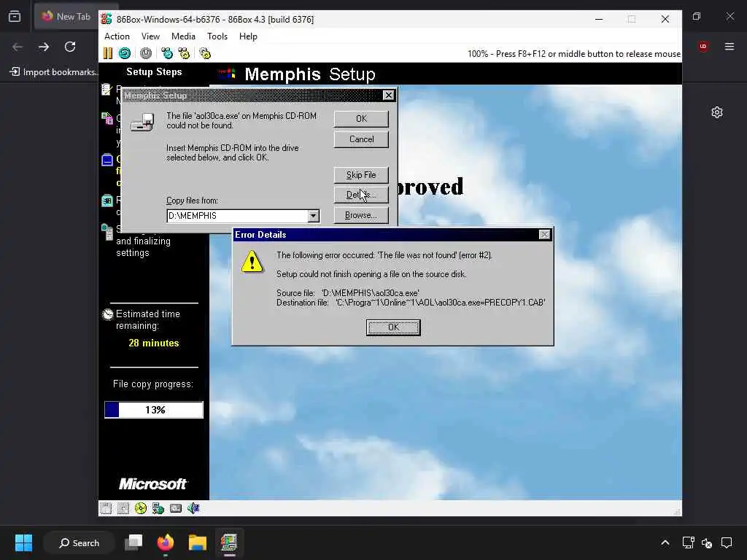
Task: Click OK in the Error Details dialog
Action: coord(393,327)
